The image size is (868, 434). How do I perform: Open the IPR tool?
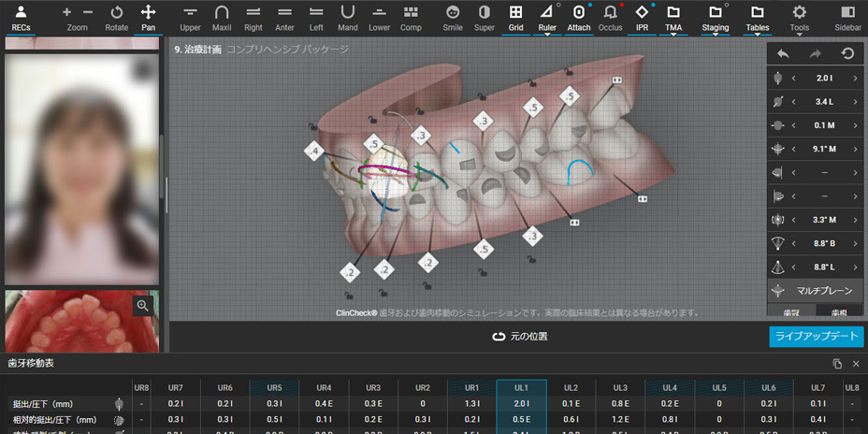642,18
